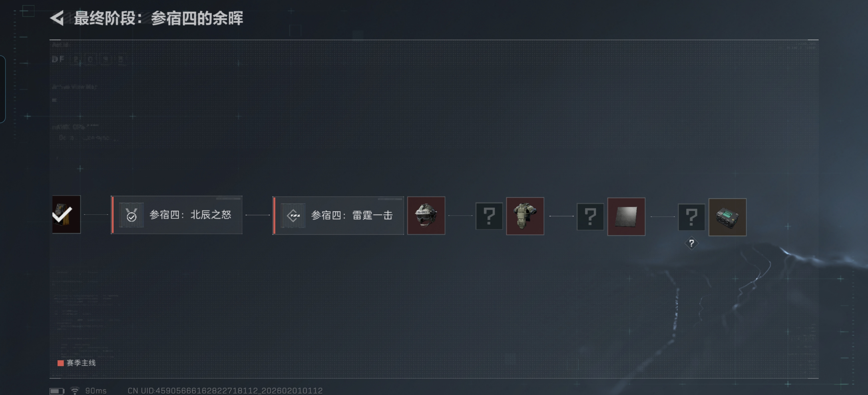The height and width of the screenshot is (395, 868).
Task: Open the completed reward with the white checkmark
Action: click(x=67, y=215)
